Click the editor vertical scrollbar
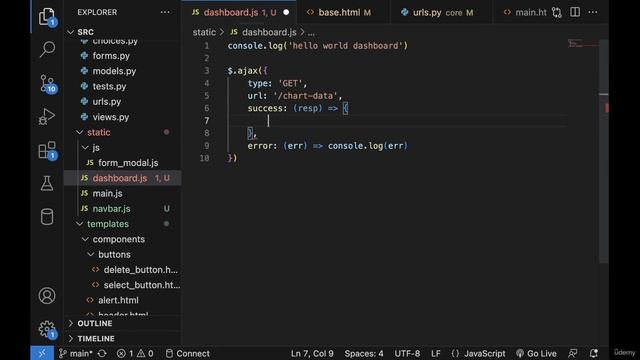Image resolution: width=640 pixels, height=360 pixels. click(x=604, y=151)
